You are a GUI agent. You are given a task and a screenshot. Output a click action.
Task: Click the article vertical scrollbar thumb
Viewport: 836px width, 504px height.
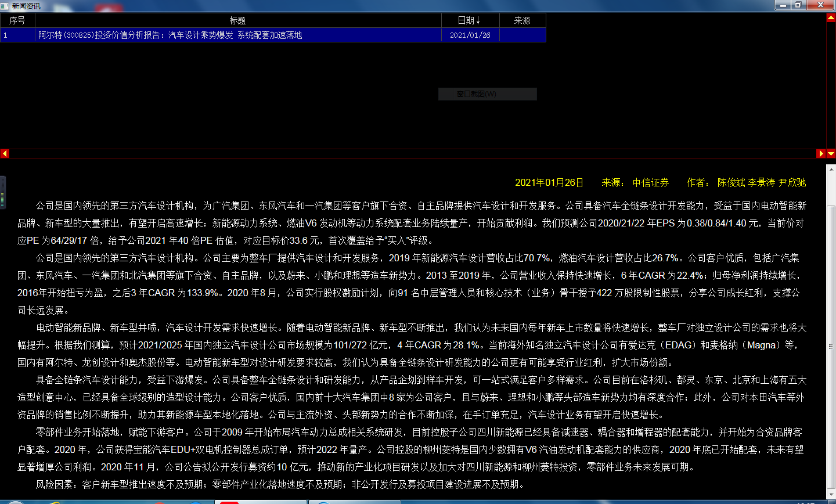pos(831,346)
